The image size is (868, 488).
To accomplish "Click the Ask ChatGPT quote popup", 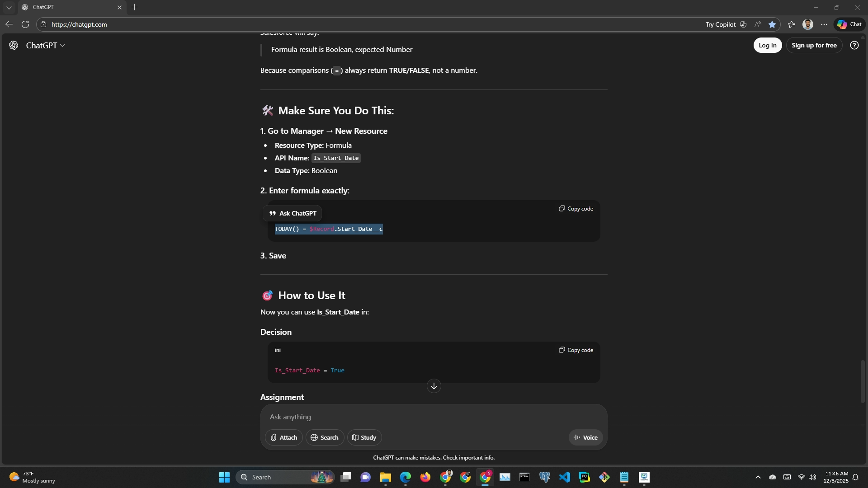I will click(x=293, y=213).
